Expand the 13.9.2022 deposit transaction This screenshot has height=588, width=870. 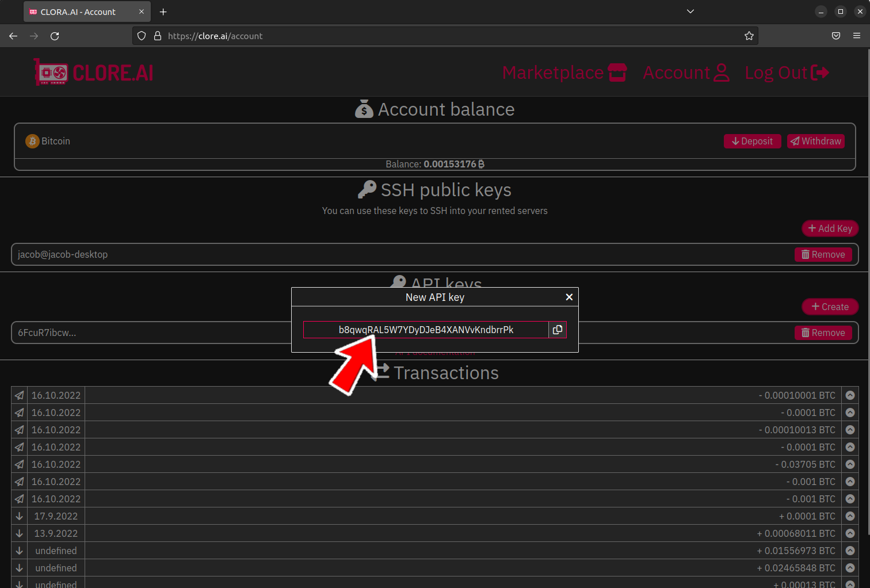click(850, 533)
